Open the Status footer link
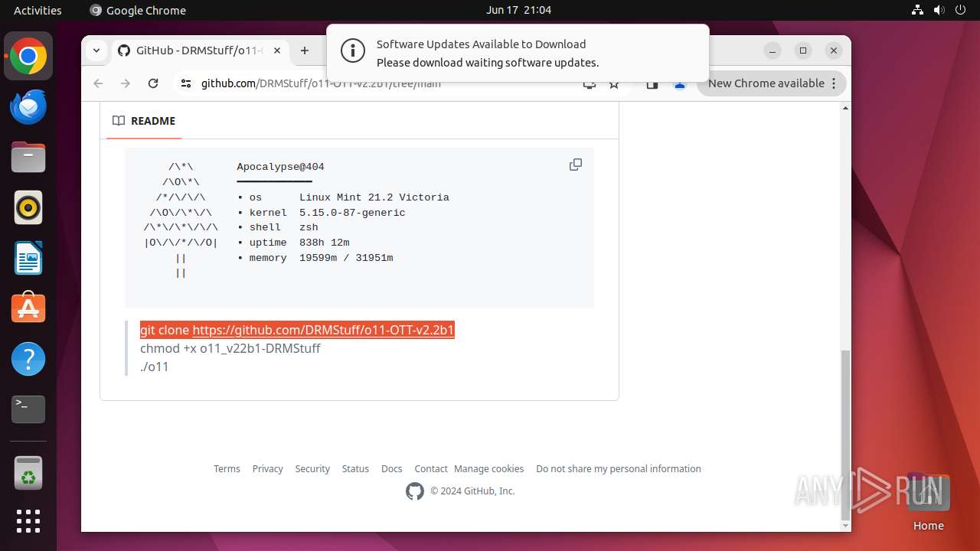The width and height of the screenshot is (980, 551). [x=355, y=468]
